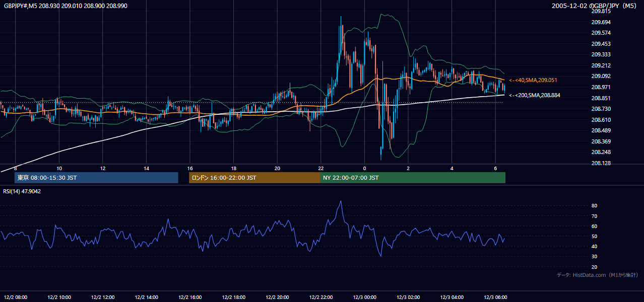Select the ロンドン 16:00-22:00 JST session bar
644x302 pixels.
coord(254,178)
